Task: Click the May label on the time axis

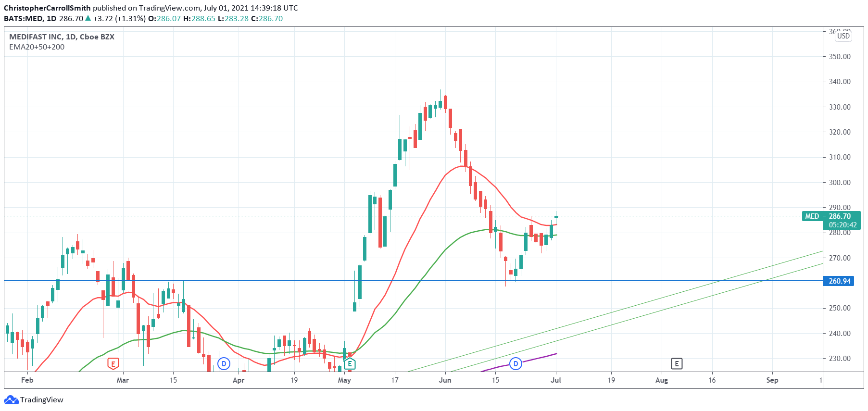Action: pos(344,380)
